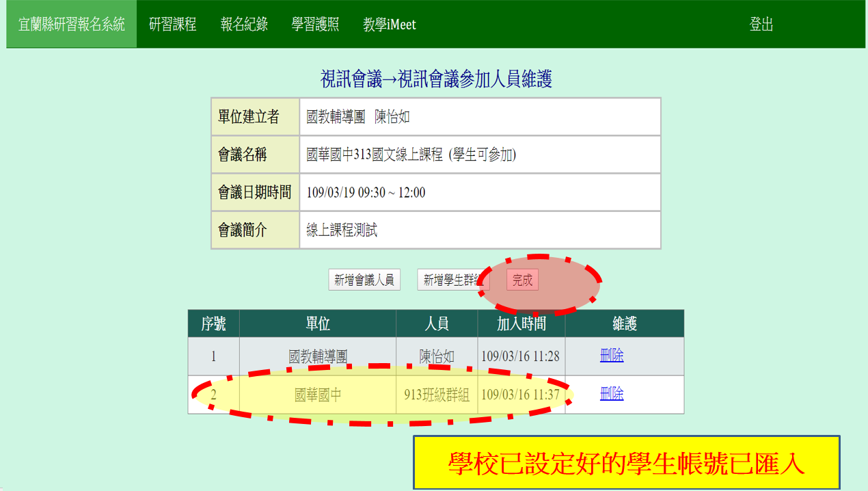Click the 登出 logout link

(761, 25)
